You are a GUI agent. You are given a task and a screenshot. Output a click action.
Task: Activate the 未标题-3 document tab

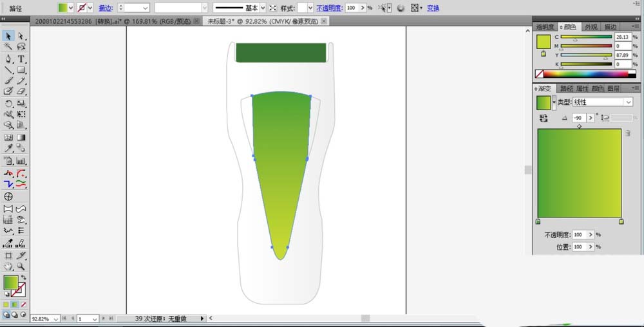[263, 21]
